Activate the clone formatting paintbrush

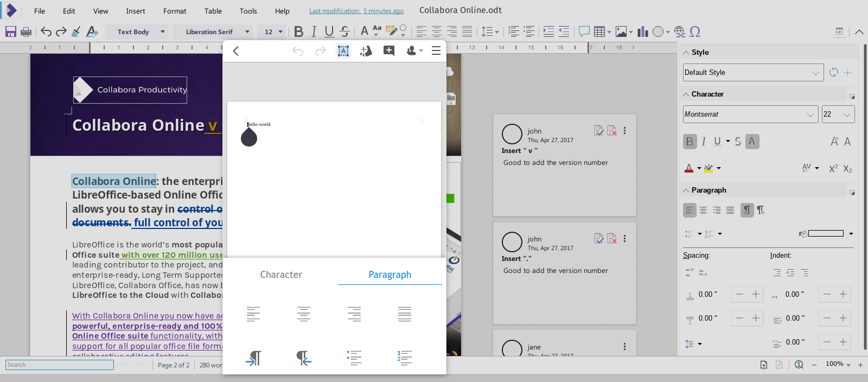[76, 31]
